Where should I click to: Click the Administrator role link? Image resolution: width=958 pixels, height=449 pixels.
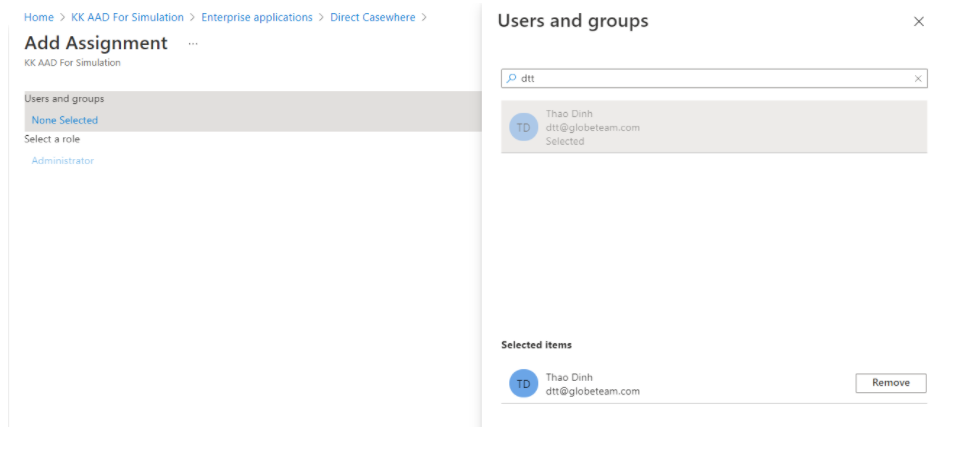click(x=62, y=161)
